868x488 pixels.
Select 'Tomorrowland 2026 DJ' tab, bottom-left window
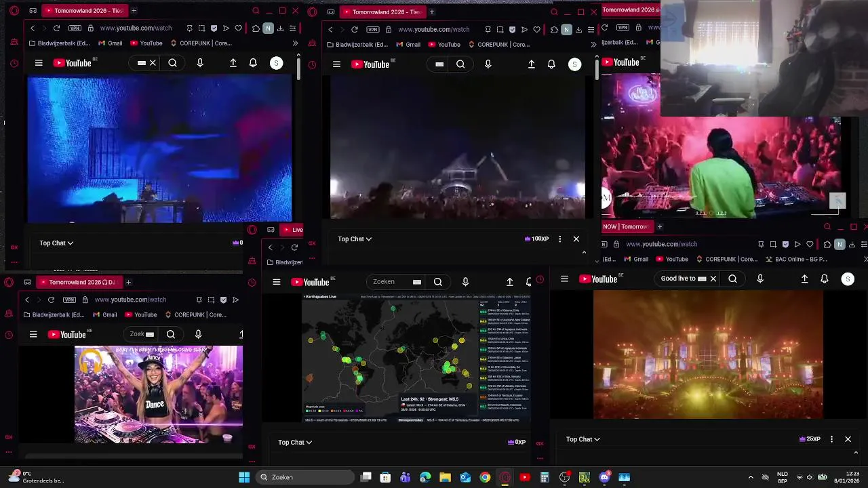point(79,282)
